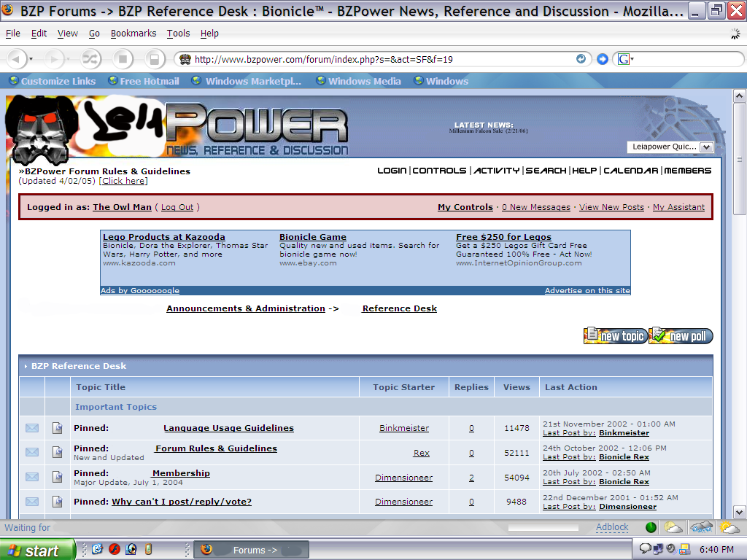Collapse the BZP Reference Desk header arrow

(x=26, y=366)
